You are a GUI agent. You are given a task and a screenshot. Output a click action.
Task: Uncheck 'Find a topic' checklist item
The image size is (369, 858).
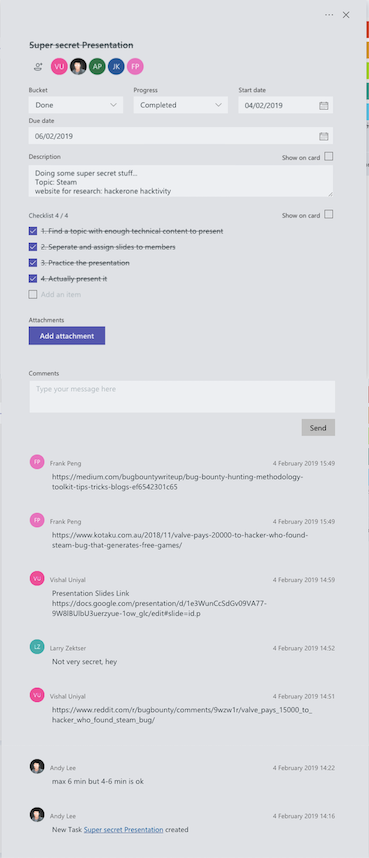coord(33,231)
